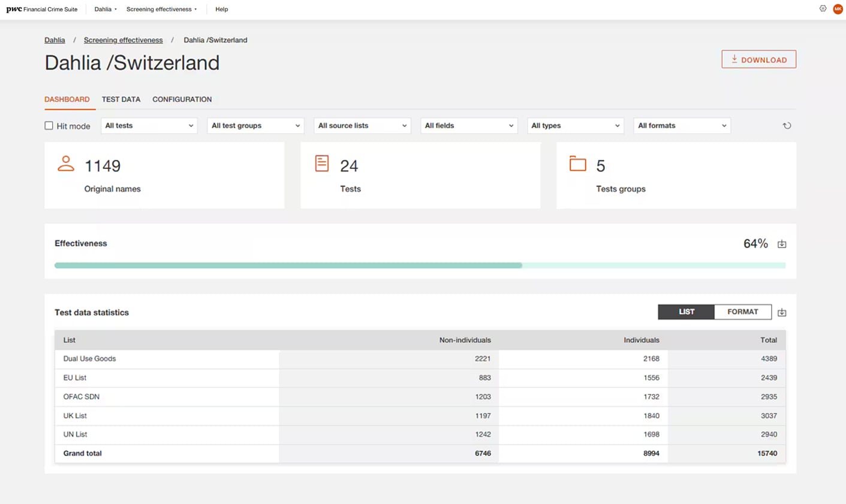846x504 pixels.
Task: Select the OFAC SDN table row
Action: (x=420, y=397)
